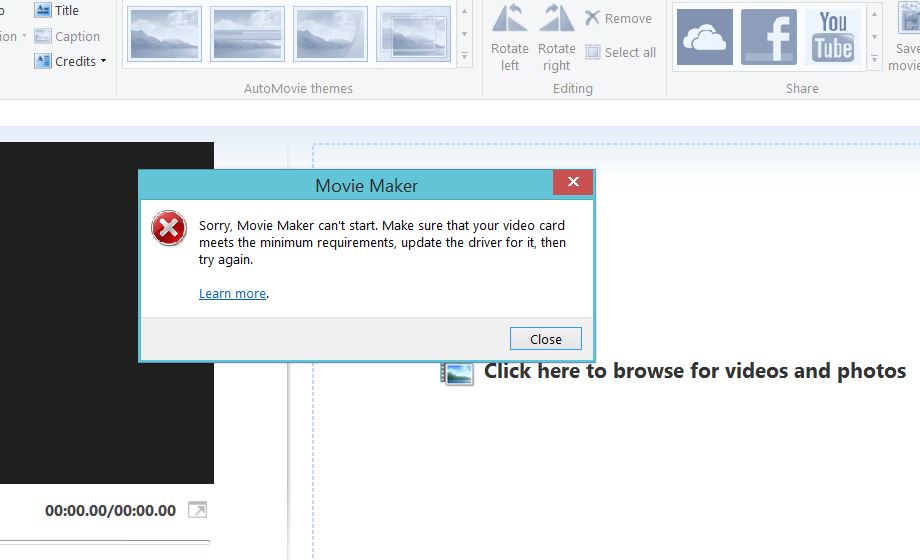Click the preview seek bar
This screenshot has height=560, width=920.
tap(104, 542)
